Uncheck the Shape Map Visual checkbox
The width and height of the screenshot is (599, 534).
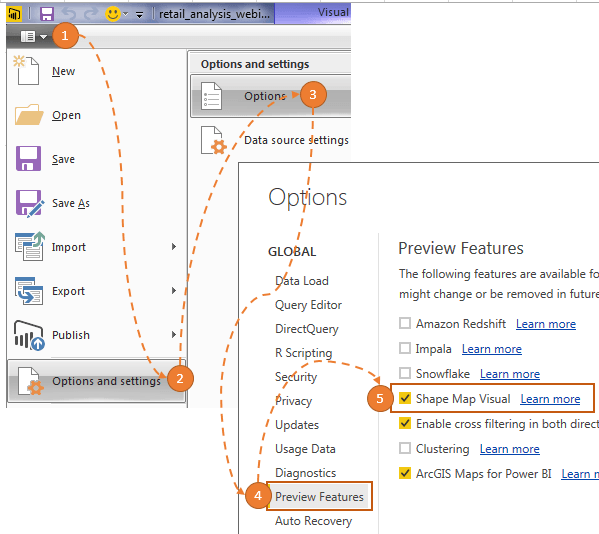pos(405,398)
